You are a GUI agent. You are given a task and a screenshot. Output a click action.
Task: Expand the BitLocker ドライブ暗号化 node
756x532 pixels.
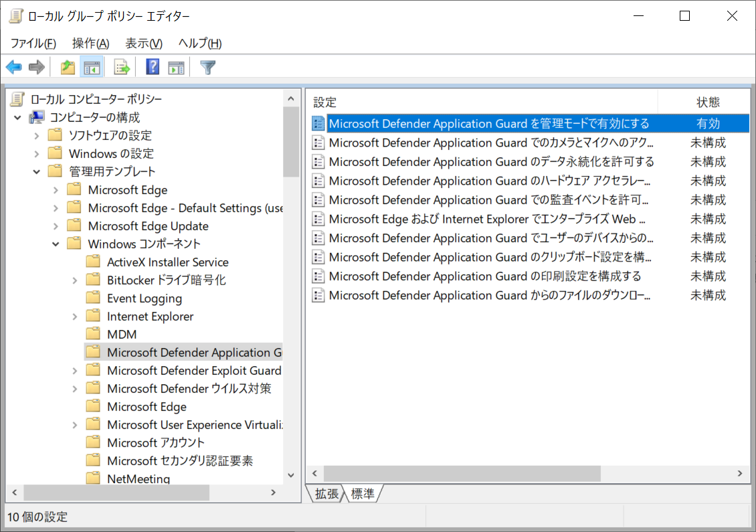[75, 280]
